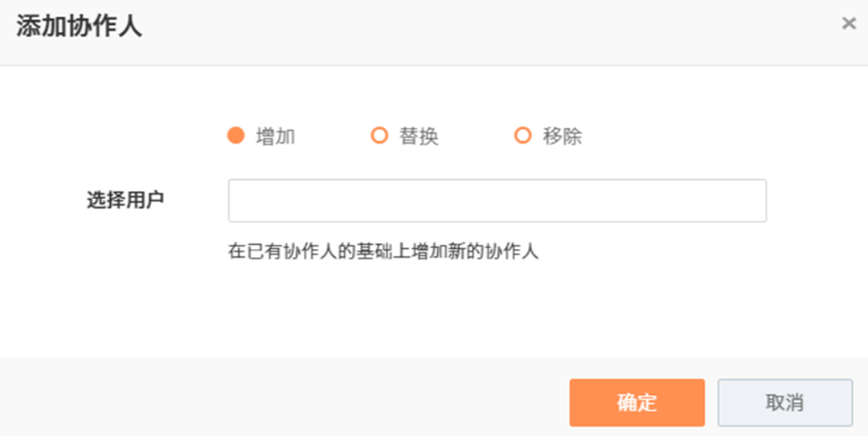The width and height of the screenshot is (868, 436).
Task: Click the 添加协作人 dialog title
Action: [79, 26]
